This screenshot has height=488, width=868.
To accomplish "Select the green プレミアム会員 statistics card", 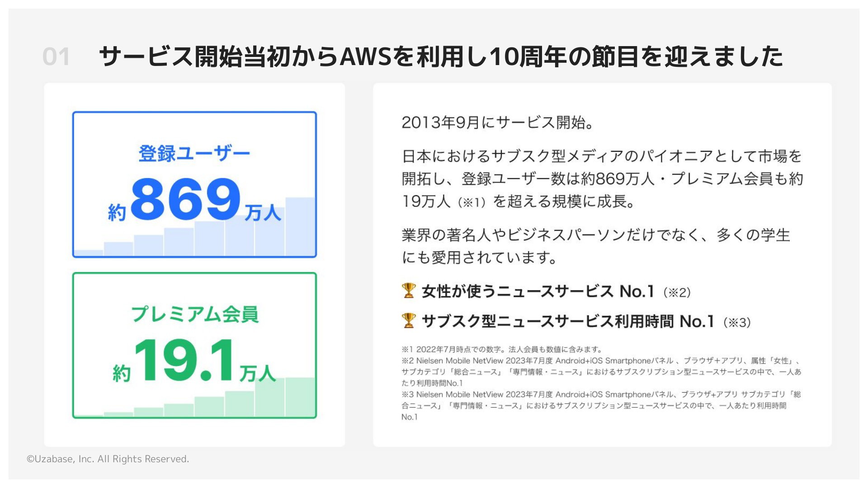I will point(194,346).
